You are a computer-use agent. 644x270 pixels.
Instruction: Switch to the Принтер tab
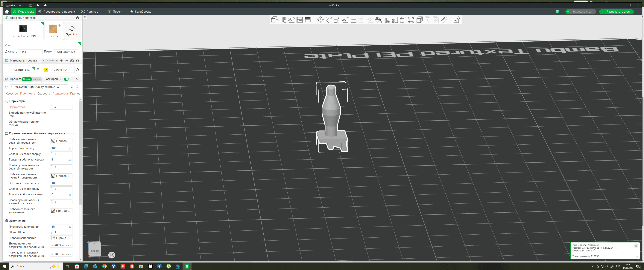[x=89, y=11]
